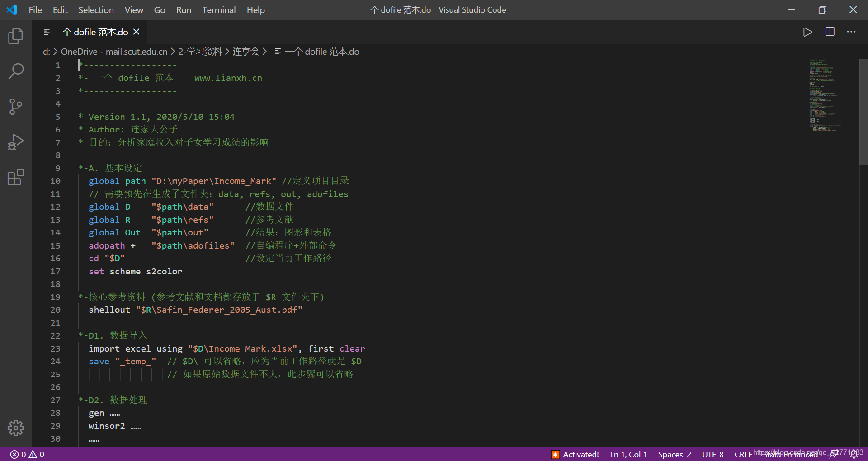
Task: Open the Extensions view
Action: tap(16, 177)
